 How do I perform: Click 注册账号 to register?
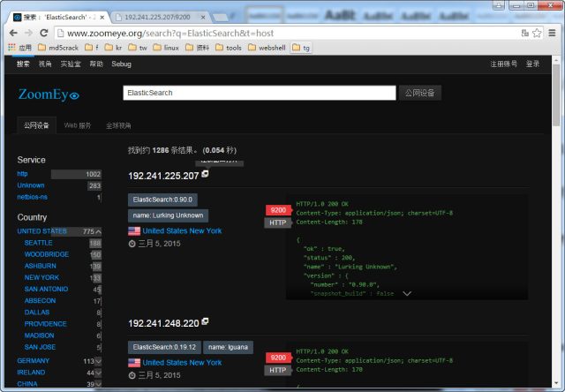[503, 64]
